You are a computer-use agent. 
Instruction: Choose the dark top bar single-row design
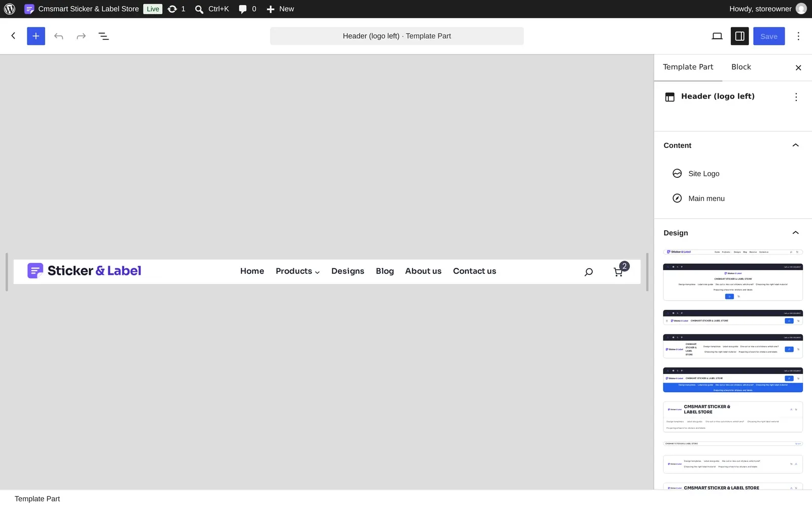733,317
